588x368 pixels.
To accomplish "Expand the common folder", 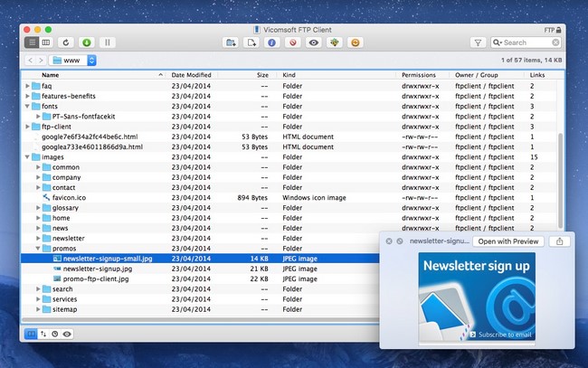I will 38,167.
